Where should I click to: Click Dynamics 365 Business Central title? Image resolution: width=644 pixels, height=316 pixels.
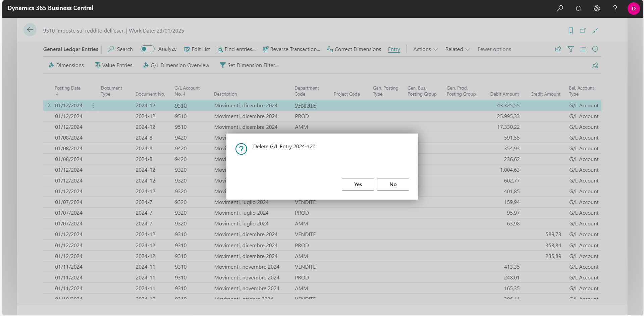50,8
